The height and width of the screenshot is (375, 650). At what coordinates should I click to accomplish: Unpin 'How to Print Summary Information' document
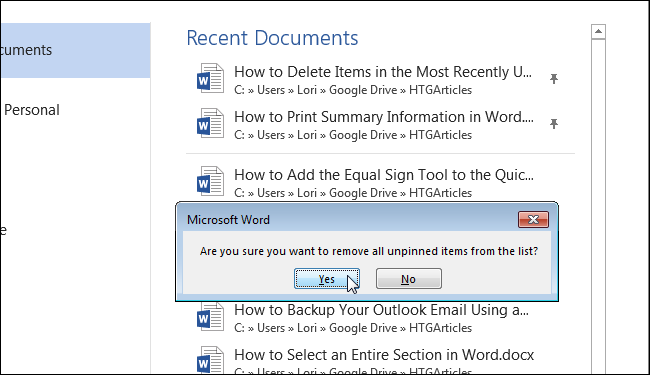(553, 123)
